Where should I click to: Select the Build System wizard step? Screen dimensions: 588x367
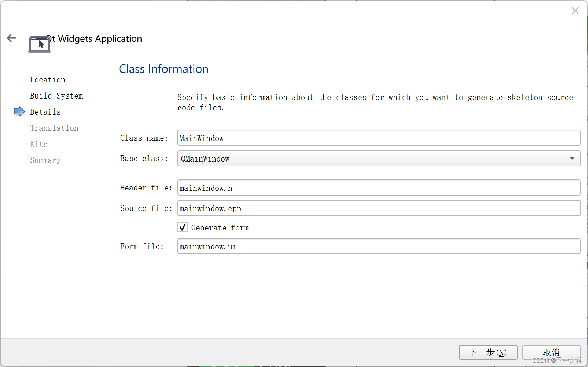(56, 96)
